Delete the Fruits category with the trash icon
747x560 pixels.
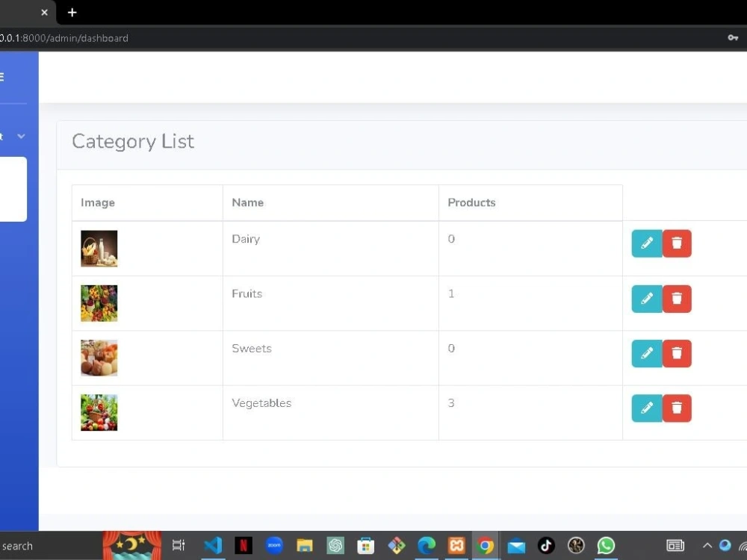pos(677,299)
